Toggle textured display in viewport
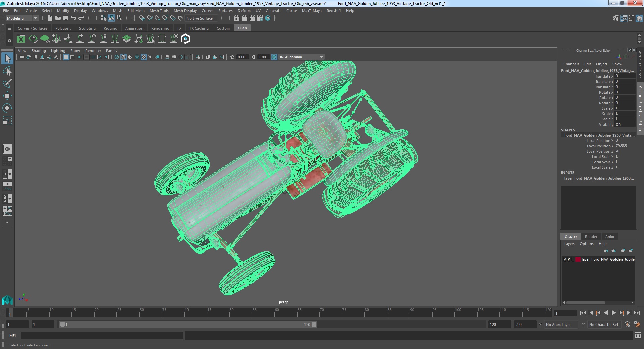Viewport: 644px width, 349px height. pos(144,57)
